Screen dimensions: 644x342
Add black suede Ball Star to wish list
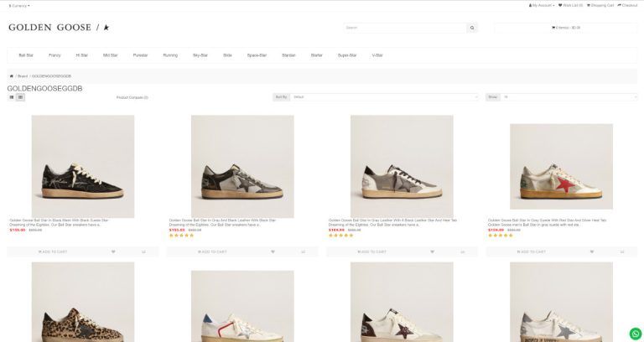[113, 251]
